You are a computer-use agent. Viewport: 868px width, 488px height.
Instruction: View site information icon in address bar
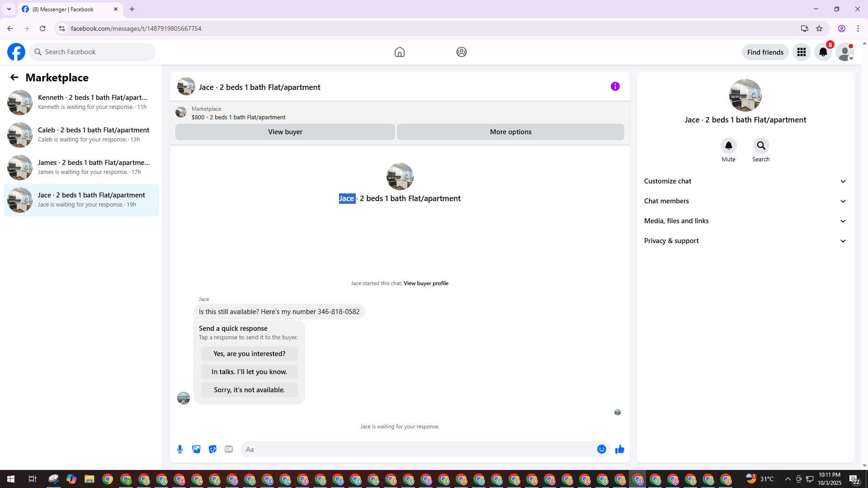point(62,28)
